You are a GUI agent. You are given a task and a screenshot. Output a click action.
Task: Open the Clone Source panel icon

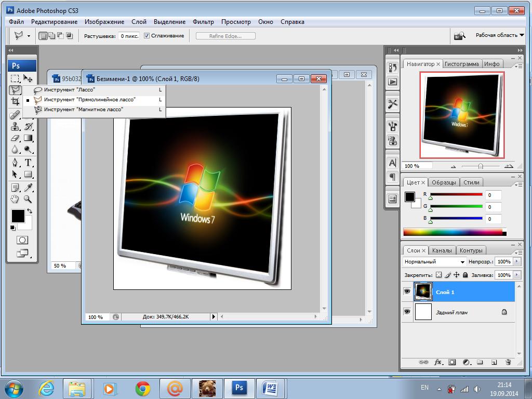coord(393,140)
